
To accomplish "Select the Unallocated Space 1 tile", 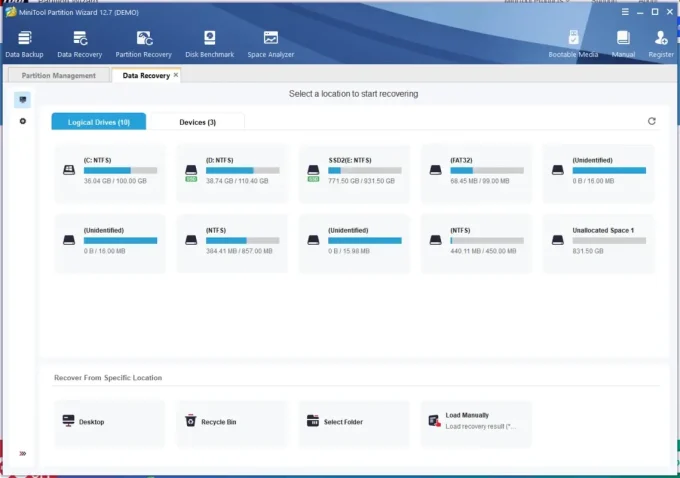I will [x=598, y=240].
